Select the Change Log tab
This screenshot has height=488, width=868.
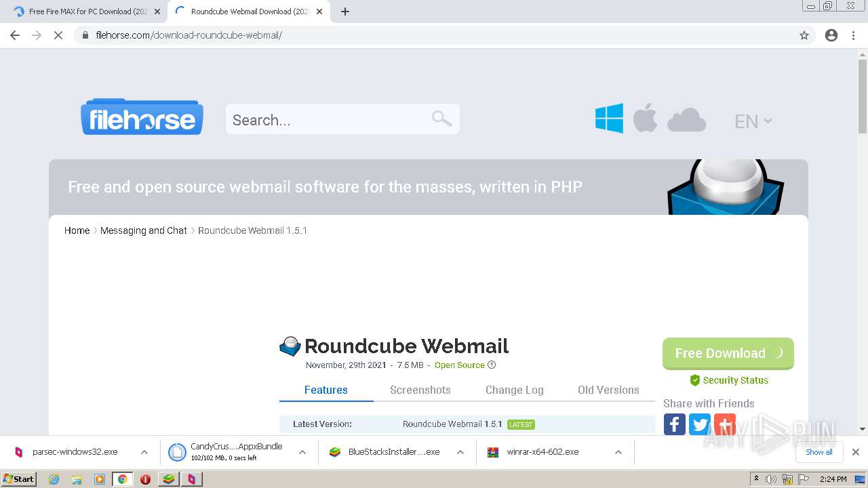point(514,390)
